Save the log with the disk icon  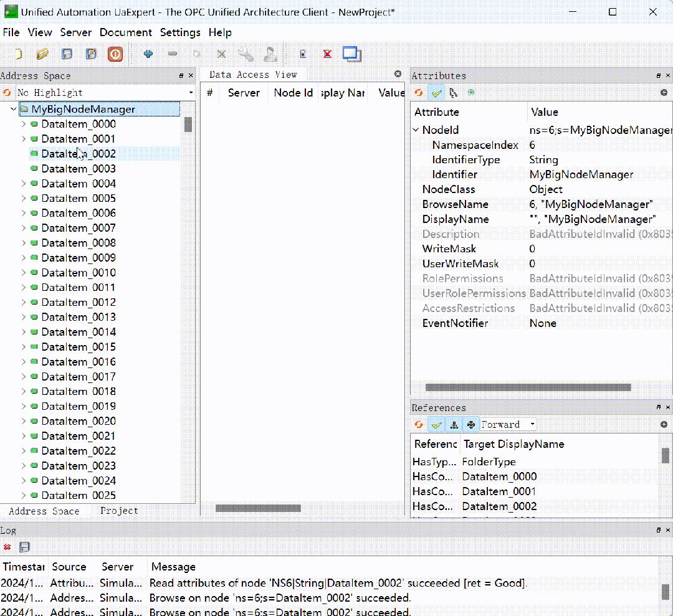24,547
